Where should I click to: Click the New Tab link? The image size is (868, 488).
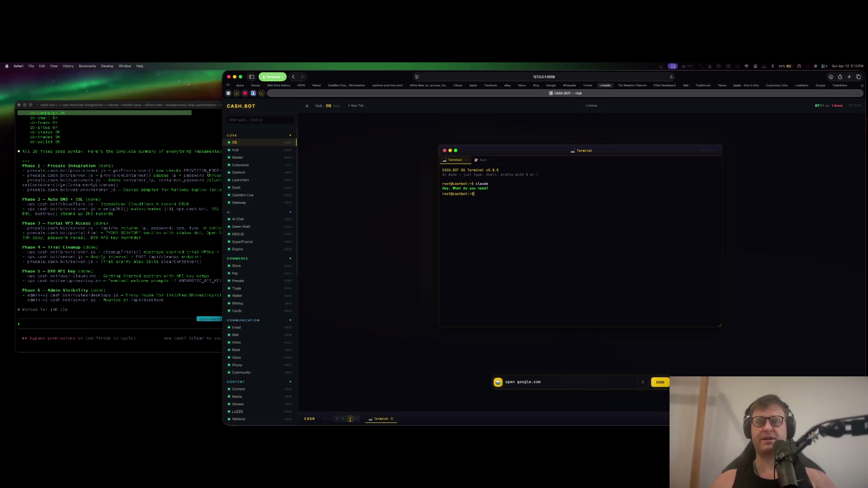pos(356,106)
